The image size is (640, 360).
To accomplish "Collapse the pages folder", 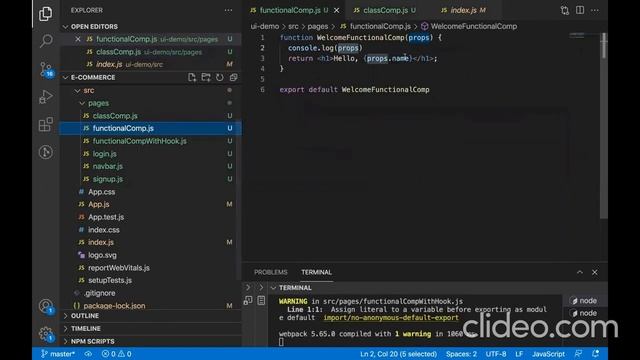I will pyautogui.click(x=82, y=103).
